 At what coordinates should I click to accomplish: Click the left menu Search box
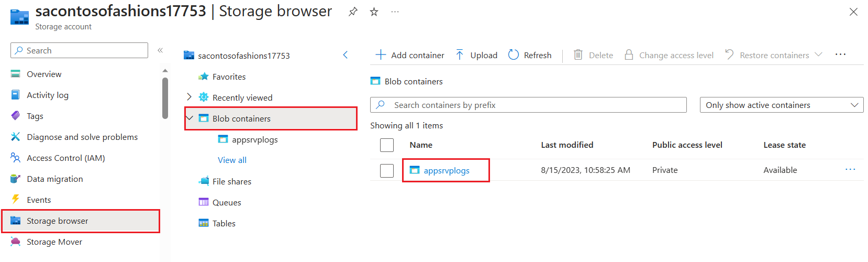click(x=79, y=50)
